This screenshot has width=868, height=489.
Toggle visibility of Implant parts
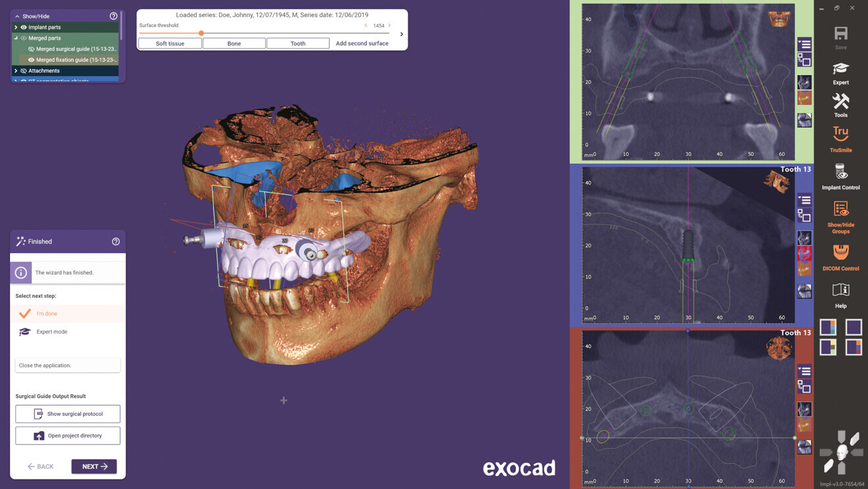tap(24, 27)
